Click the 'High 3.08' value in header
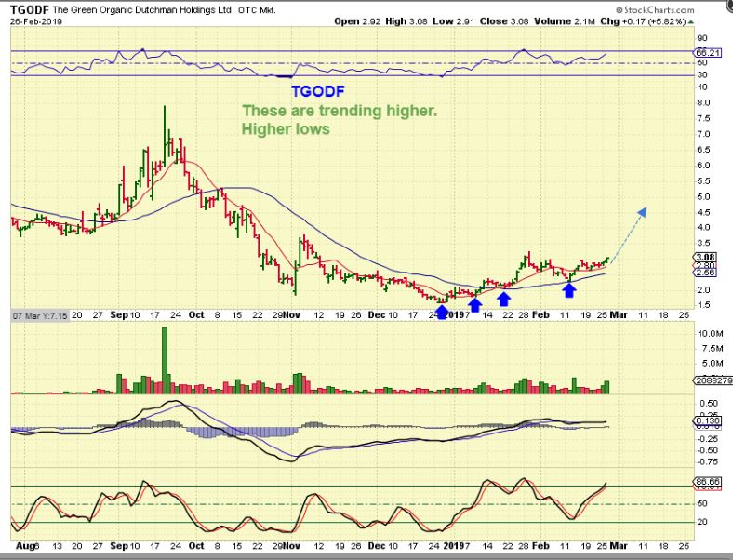The width and height of the screenshot is (733, 560). click(x=406, y=21)
